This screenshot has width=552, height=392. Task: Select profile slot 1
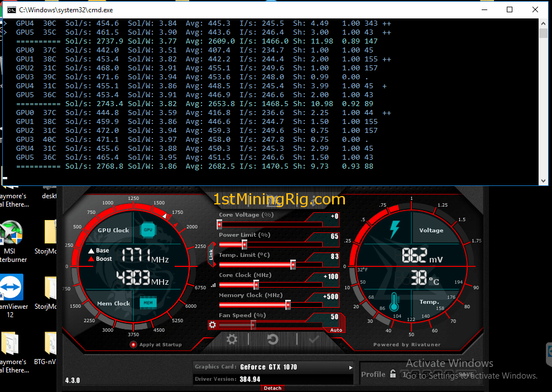pos(405,374)
